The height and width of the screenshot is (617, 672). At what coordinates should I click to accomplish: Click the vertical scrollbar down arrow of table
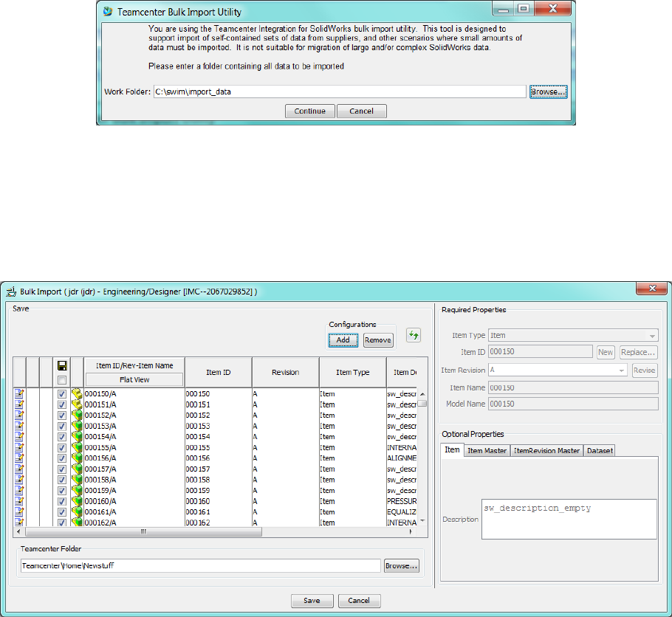422,521
